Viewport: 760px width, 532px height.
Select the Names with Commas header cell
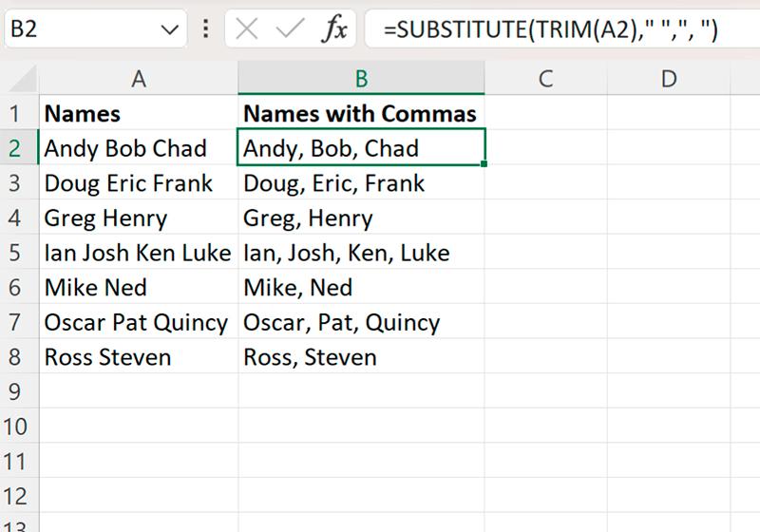362,113
